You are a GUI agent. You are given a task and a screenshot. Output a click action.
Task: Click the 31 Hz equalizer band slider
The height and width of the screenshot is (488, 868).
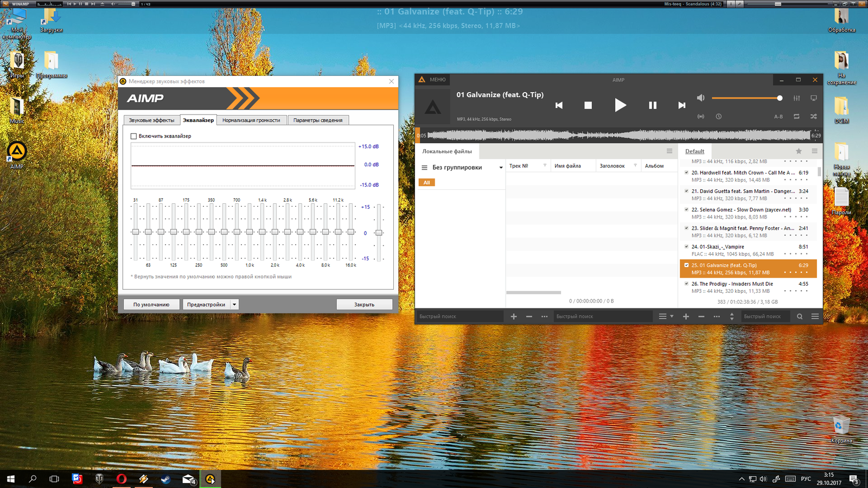136,232
